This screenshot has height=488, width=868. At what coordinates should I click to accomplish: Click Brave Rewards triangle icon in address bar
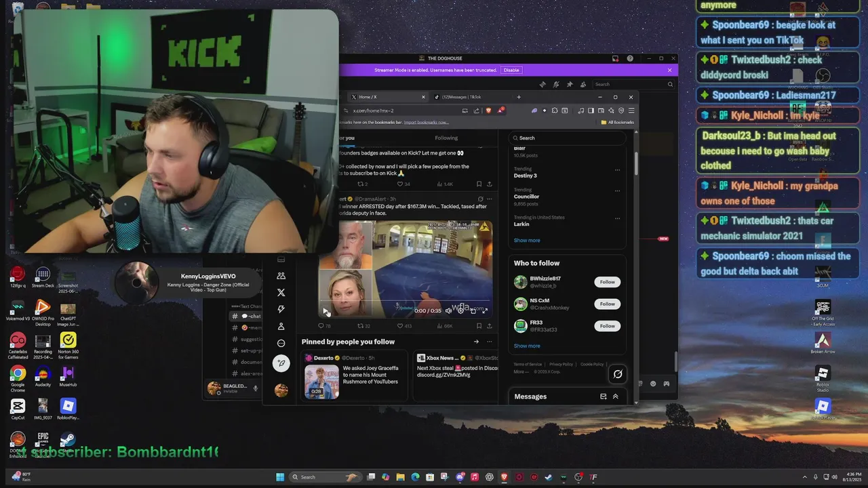tap(500, 110)
